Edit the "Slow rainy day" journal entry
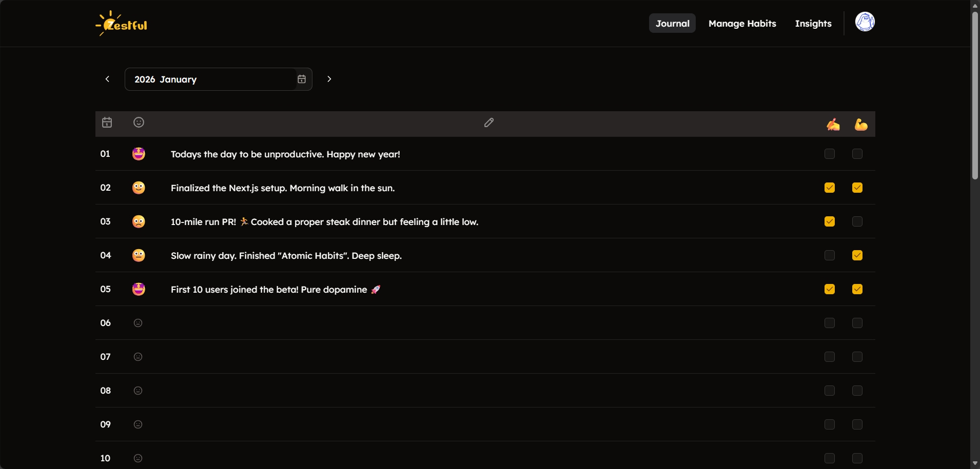The width and height of the screenshot is (980, 469). (286, 256)
